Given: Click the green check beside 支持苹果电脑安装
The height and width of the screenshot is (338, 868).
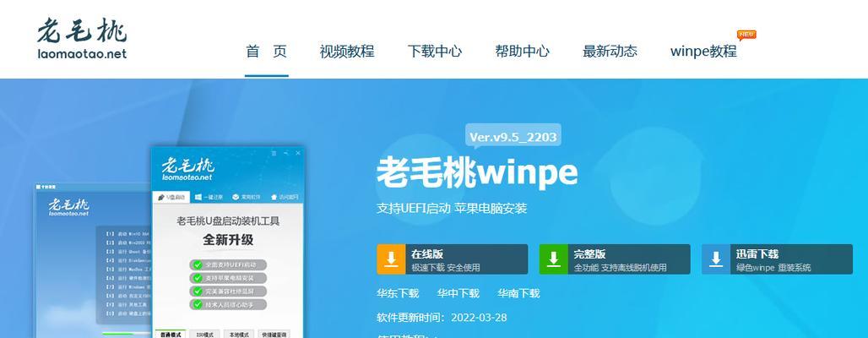Looking at the screenshot, I should [x=198, y=278].
